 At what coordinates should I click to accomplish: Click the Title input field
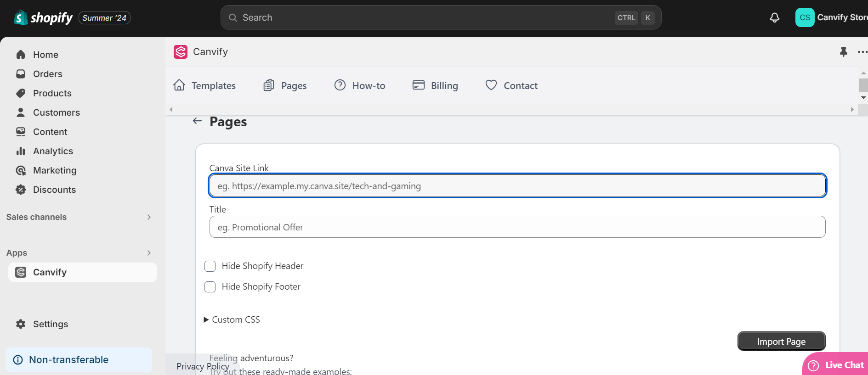517,227
